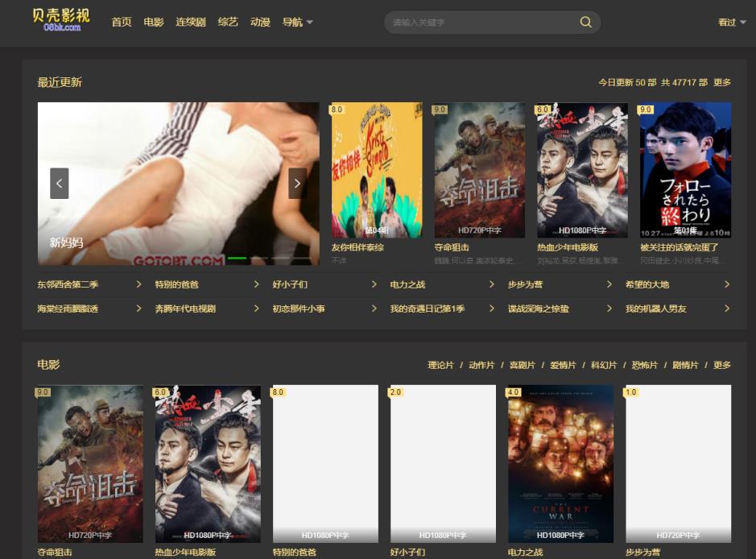Filter movies by 爱情片
This screenshot has width=756, height=559.
563,365
